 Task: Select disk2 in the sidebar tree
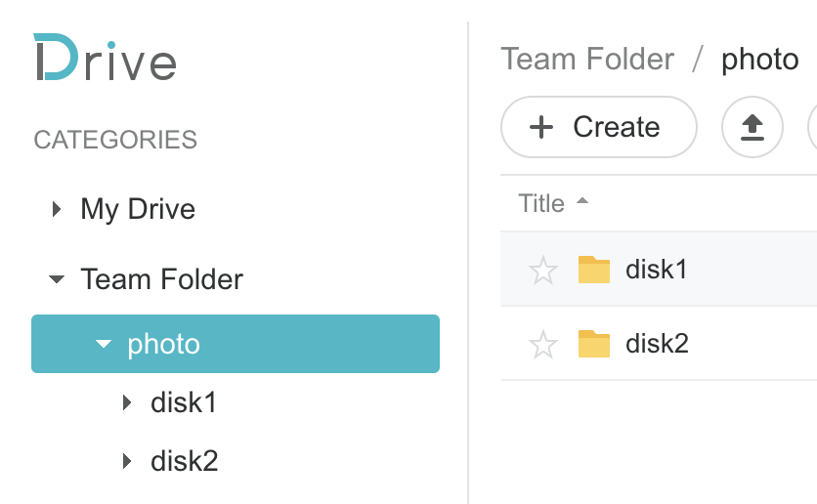pyautogui.click(x=185, y=461)
